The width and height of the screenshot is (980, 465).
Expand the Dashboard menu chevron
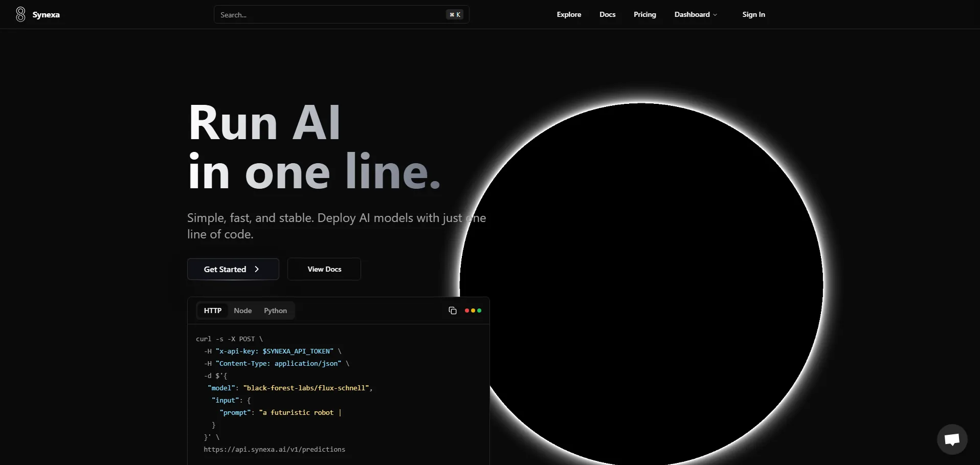(715, 15)
